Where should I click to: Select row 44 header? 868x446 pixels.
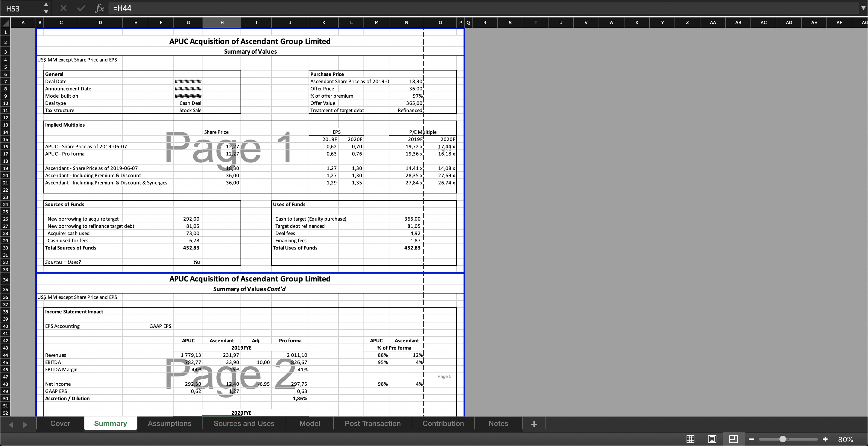[x=5, y=355]
